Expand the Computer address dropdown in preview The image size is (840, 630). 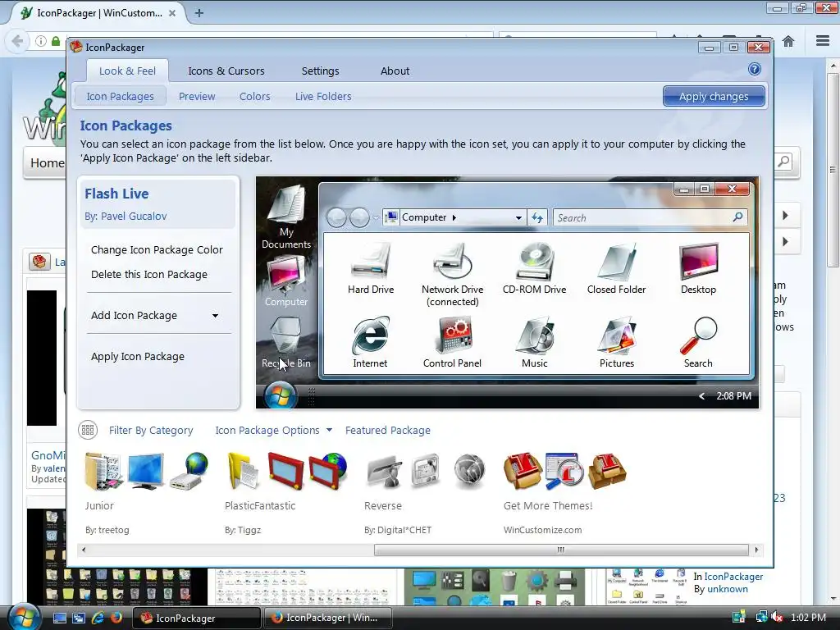point(518,217)
